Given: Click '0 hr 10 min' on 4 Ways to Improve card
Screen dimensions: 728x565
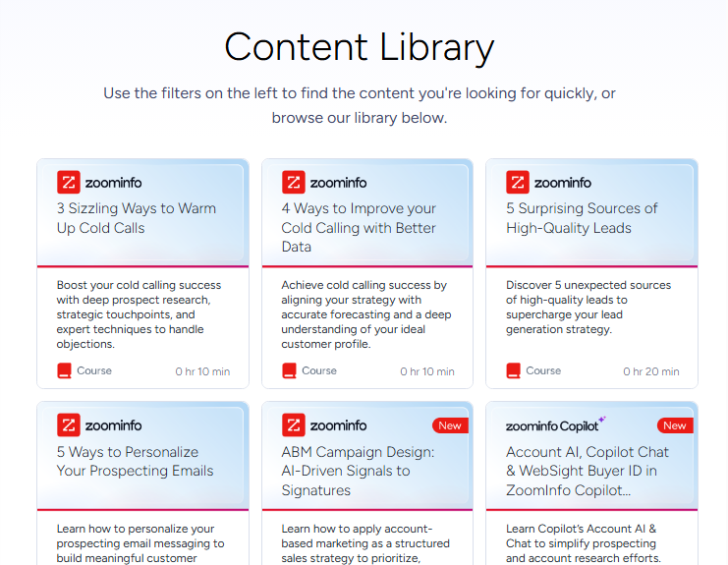Looking at the screenshot, I should coord(427,371).
